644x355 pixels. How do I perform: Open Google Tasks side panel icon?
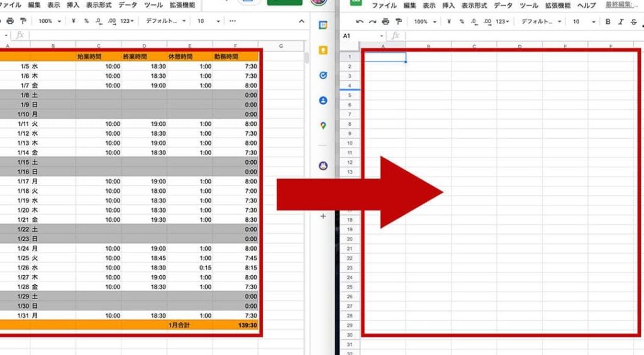point(323,75)
